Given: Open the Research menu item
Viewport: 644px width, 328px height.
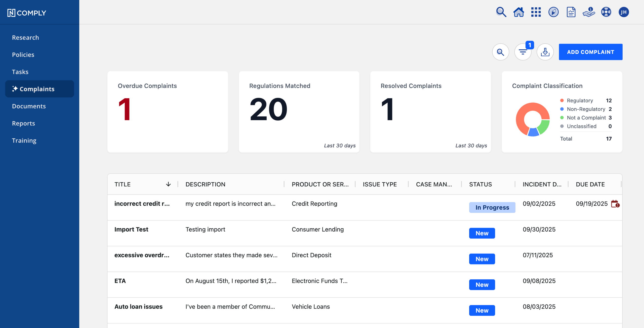Looking at the screenshot, I should pyautogui.click(x=25, y=38).
